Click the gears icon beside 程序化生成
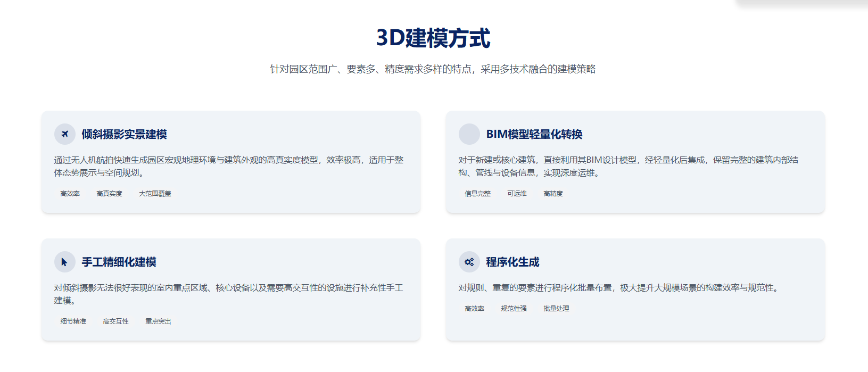 coord(469,262)
